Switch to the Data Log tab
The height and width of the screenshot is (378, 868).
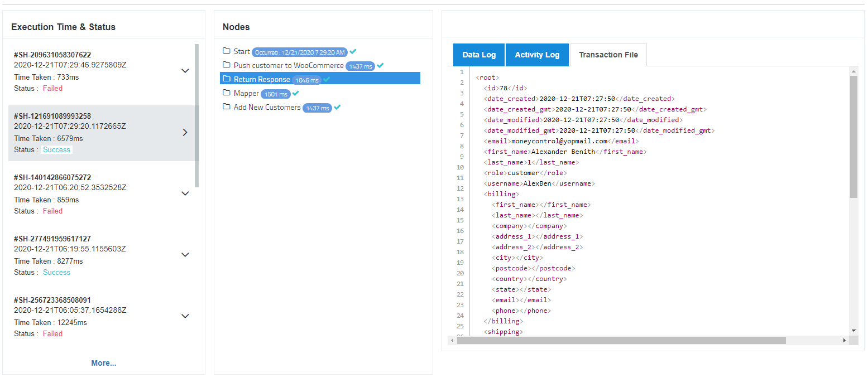coord(479,55)
